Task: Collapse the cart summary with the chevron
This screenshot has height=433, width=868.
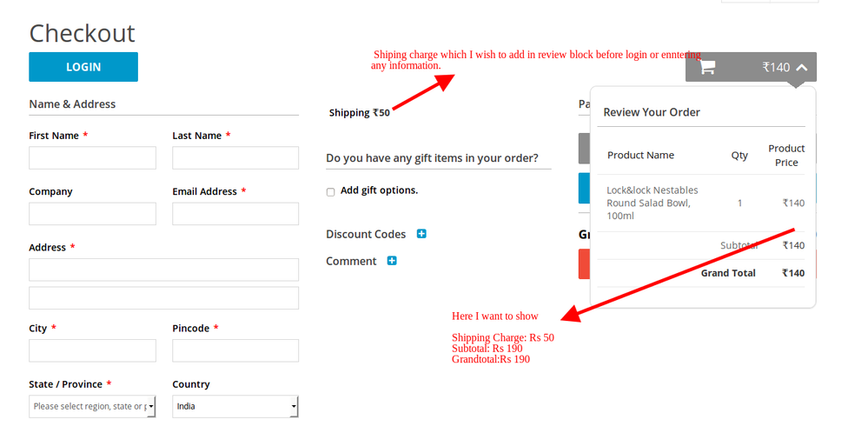Action: pyautogui.click(x=801, y=67)
